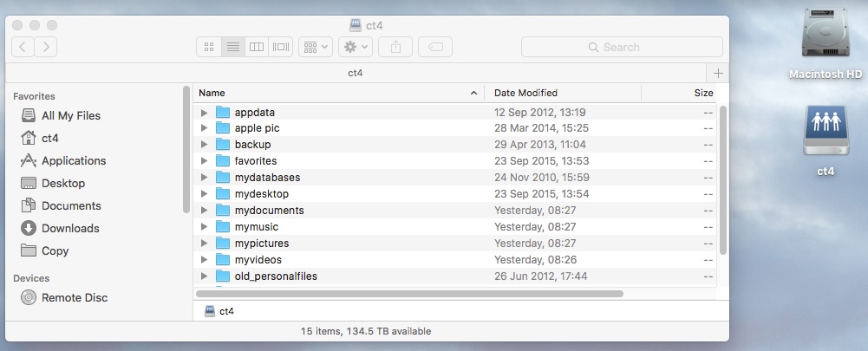Click the Share toolbar button
Screen dimensions: 868x351
(x=395, y=47)
